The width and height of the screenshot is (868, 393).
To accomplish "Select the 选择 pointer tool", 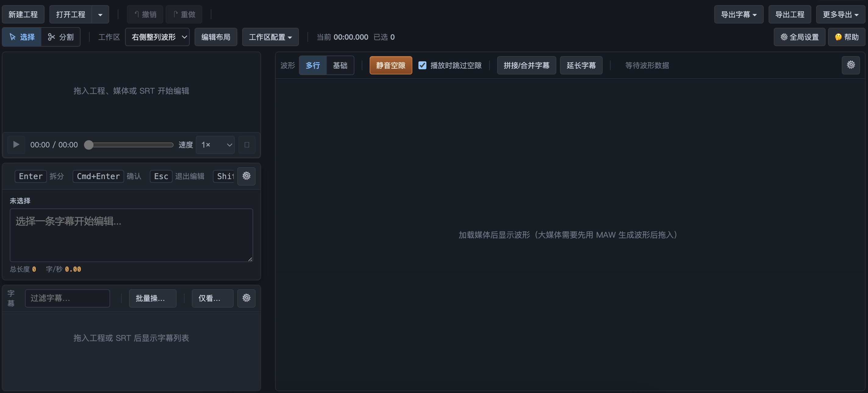I will tap(22, 37).
